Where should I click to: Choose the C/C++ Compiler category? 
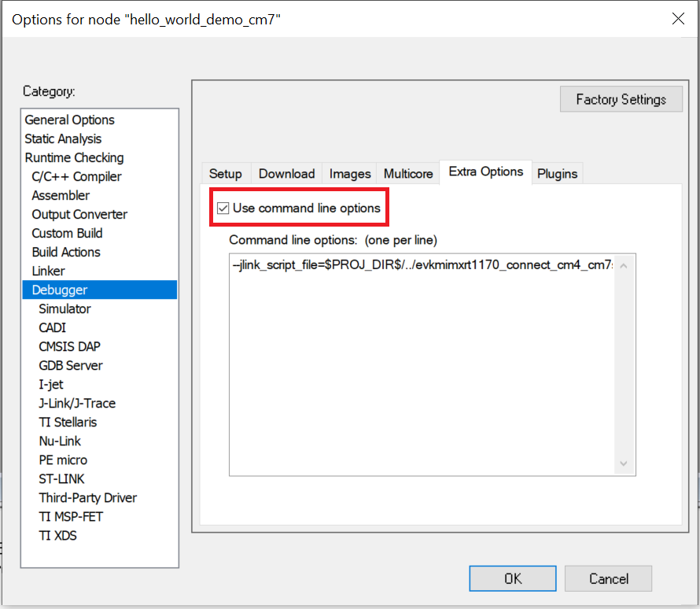pyautogui.click(x=76, y=176)
